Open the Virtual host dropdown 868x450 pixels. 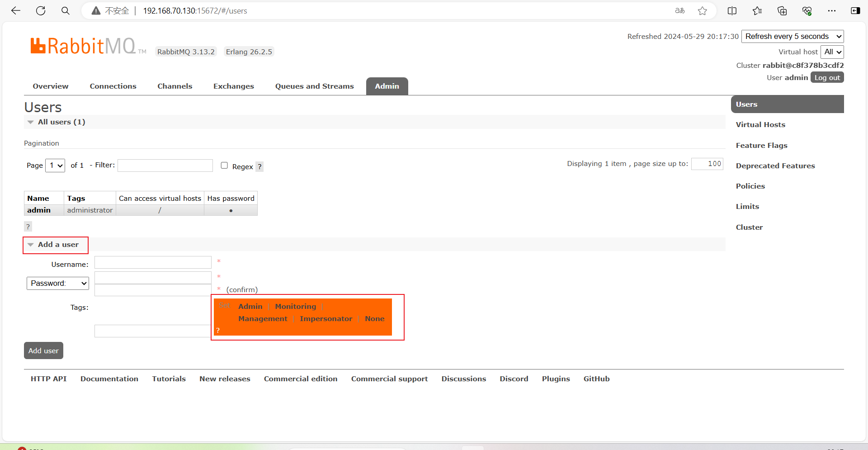point(832,52)
